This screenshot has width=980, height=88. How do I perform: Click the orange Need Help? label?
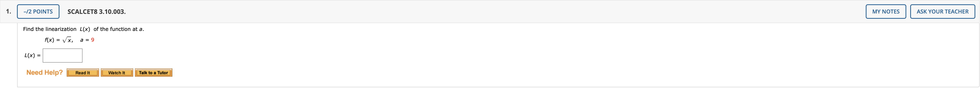(44, 72)
